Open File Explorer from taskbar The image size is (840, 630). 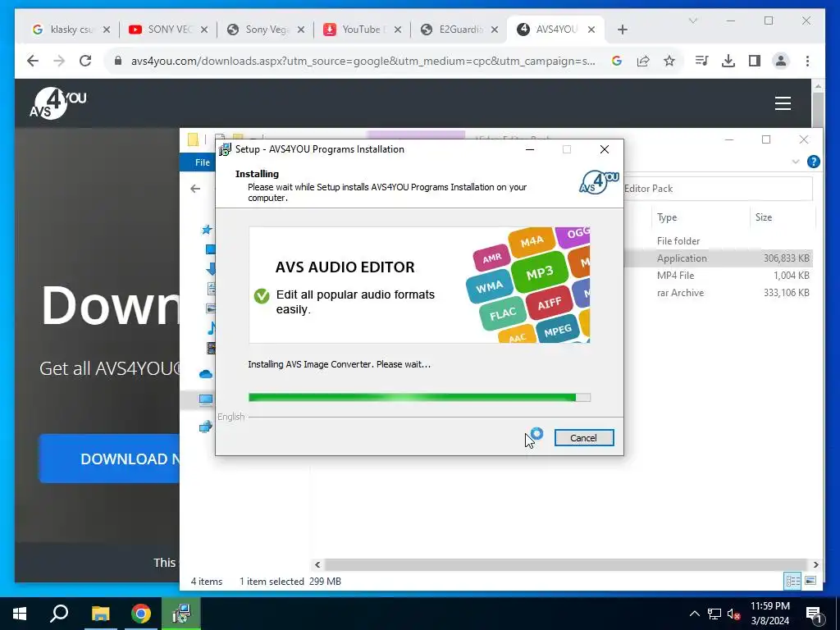point(100,614)
